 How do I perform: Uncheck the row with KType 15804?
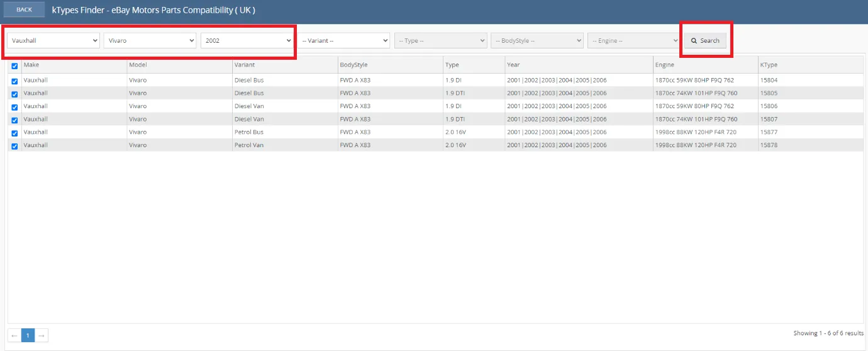(14, 81)
